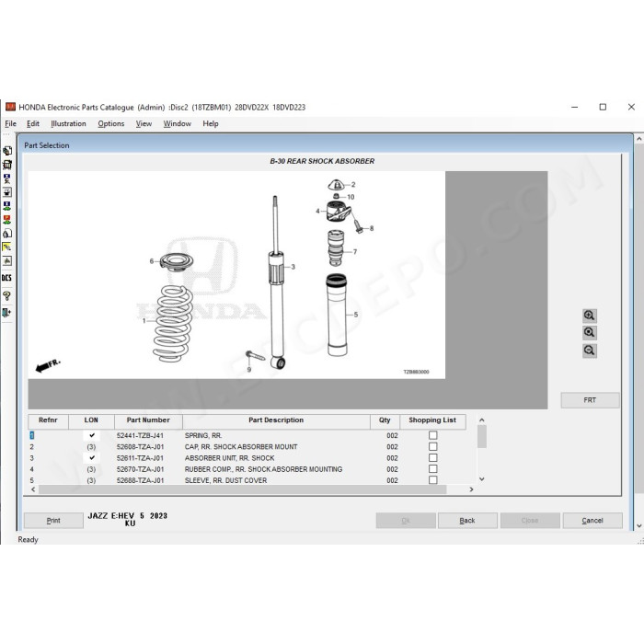Open the Options menu
This screenshot has height=644, width=644.
(x=111, y=123)
